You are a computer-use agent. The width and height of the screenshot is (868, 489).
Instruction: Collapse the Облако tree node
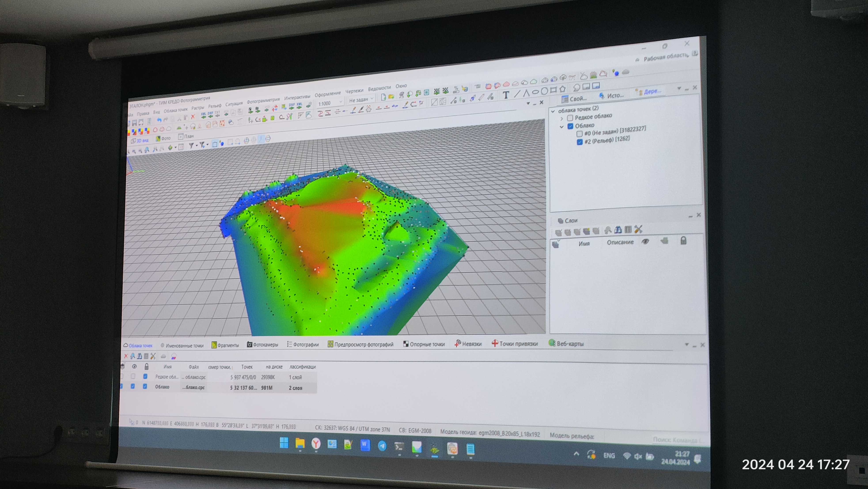561,127
